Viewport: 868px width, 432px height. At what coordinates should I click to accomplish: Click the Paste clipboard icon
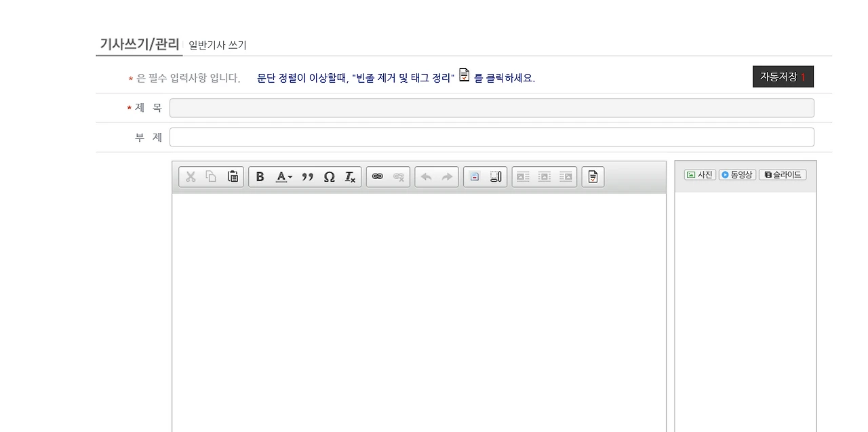tap(233, 177)
